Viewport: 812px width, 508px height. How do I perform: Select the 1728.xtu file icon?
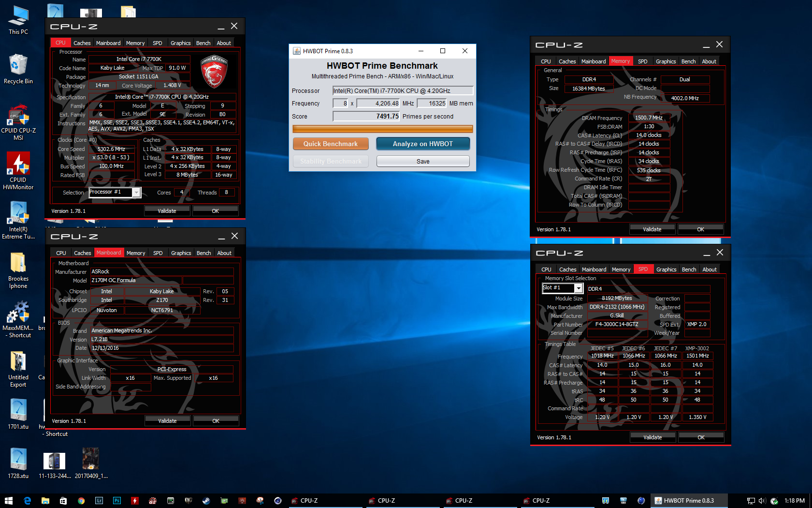tap(18, 463)
